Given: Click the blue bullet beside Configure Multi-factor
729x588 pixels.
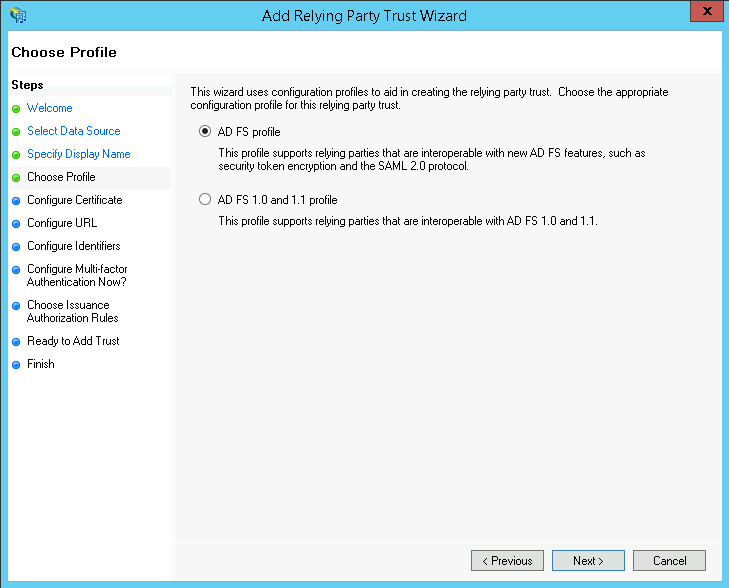Looking at the screenshot, I should [x=16, y=270].
